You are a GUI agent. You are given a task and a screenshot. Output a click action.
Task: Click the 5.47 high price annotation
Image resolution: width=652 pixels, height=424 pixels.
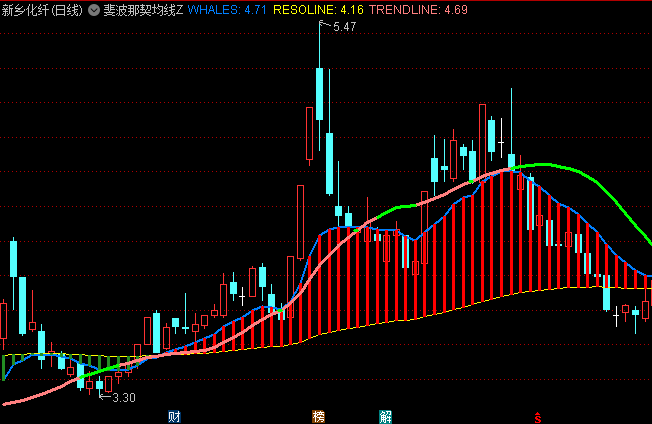coord(344,27)
